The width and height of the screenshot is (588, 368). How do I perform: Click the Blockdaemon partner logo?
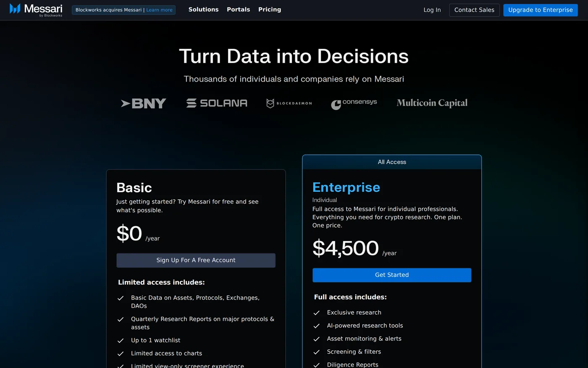(289, 103)
